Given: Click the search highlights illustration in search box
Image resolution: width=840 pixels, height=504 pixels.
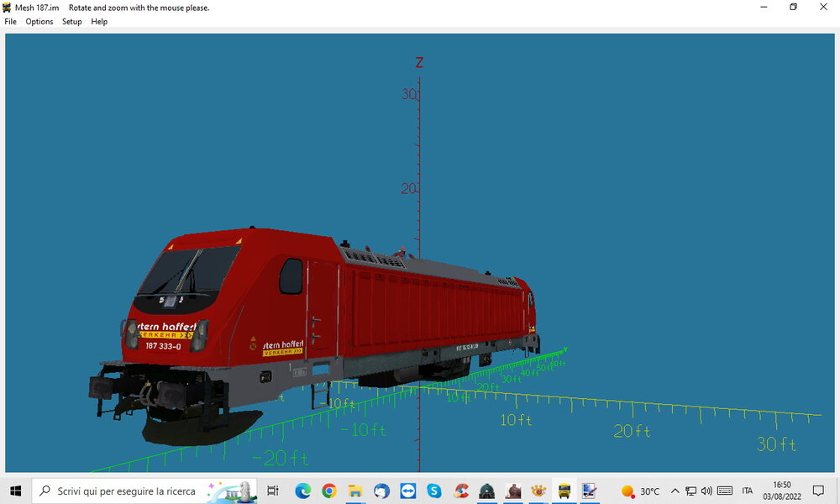Looking at the screenshot, I should pyautogui.click(x=233, y=491).
